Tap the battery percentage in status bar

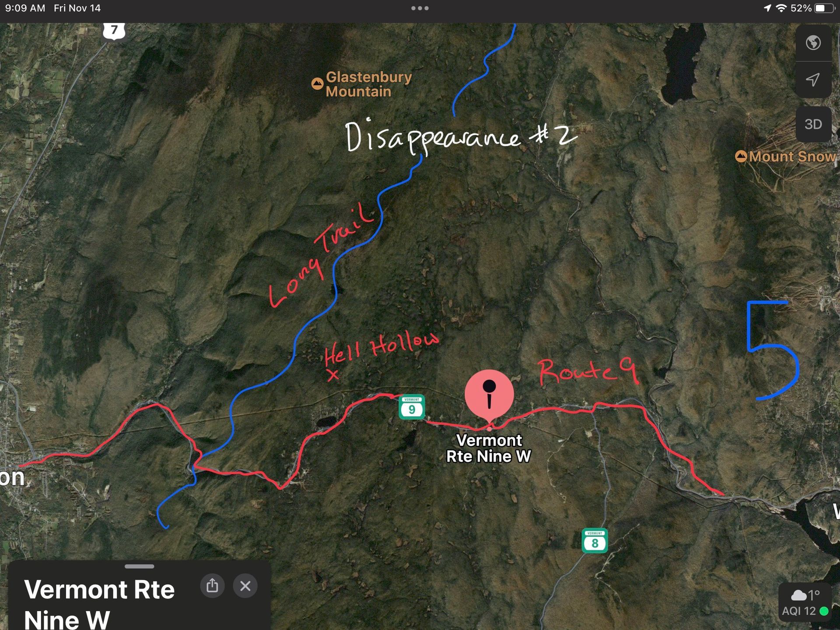click(801, 8)
